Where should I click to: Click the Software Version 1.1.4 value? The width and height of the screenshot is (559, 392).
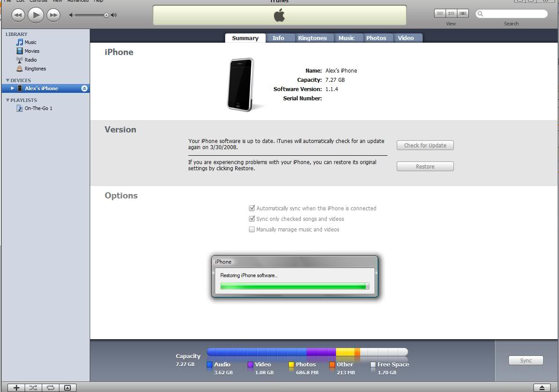click(x=332, y=89)
